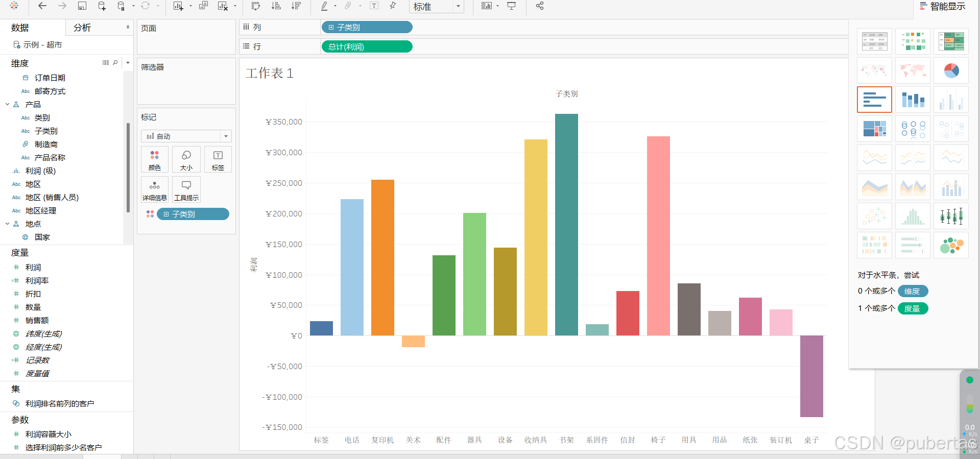The height and width of the screenshot is (459, 980).
Task: Click the pink 椅子 bar in chart
Action: click(x=658, y=236)
